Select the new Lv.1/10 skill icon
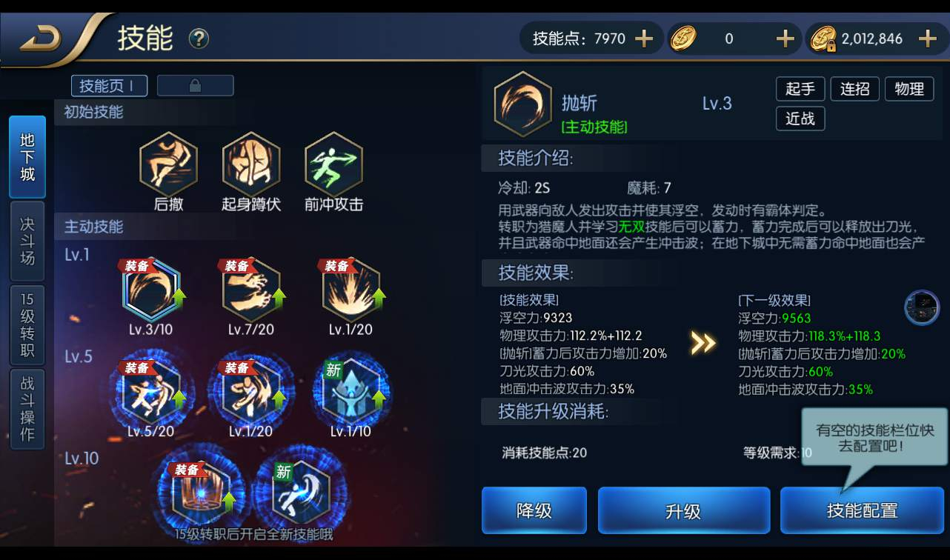The image size is (950, 560). pos(351,391)
